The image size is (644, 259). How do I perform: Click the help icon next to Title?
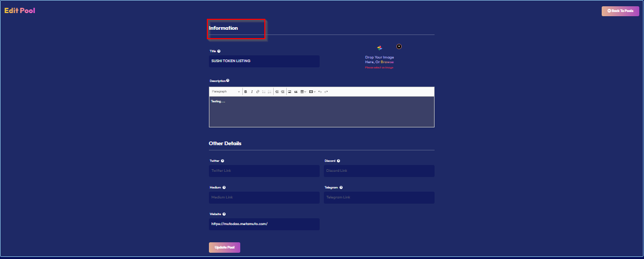click(219, 51)
